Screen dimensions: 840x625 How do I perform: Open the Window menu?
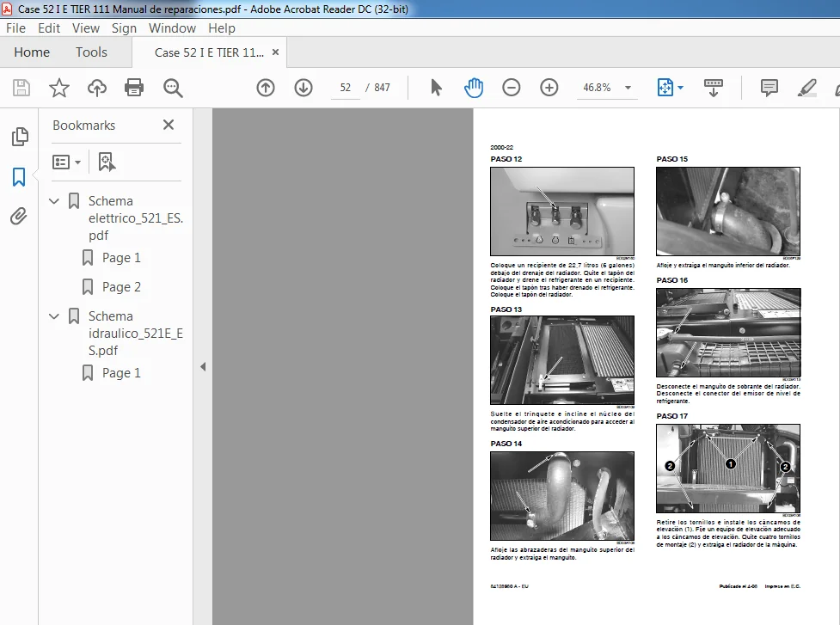tap(172, 28)
